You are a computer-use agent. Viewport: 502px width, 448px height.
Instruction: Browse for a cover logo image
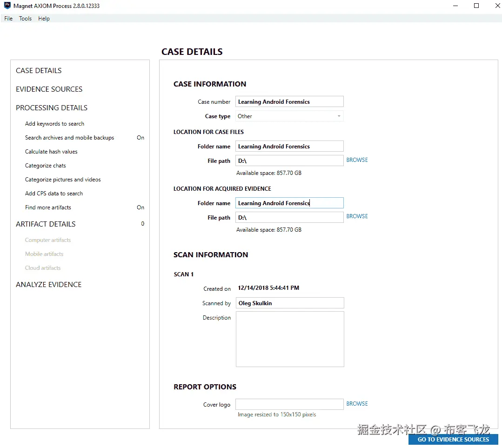[x=357, y=403]
